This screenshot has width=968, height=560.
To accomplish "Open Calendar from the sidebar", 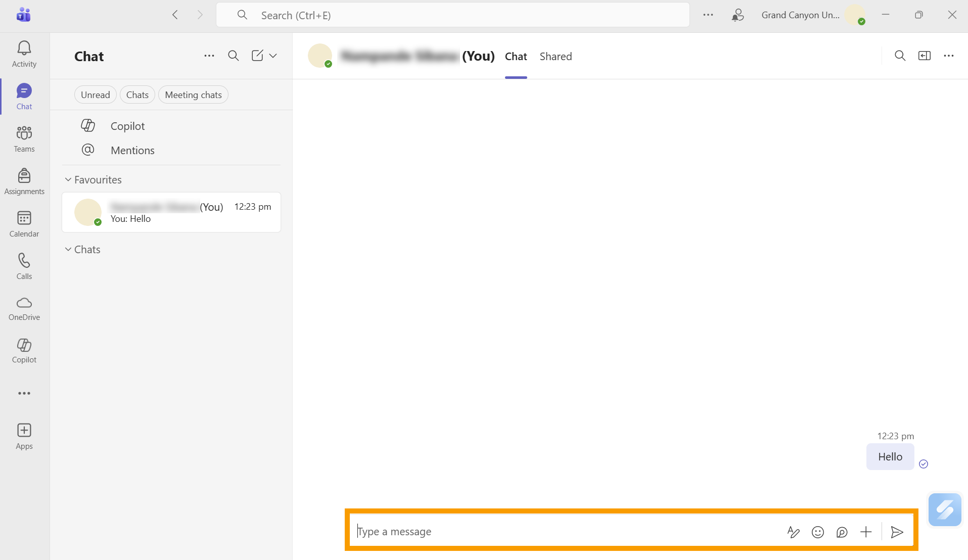I will [24, 223].
